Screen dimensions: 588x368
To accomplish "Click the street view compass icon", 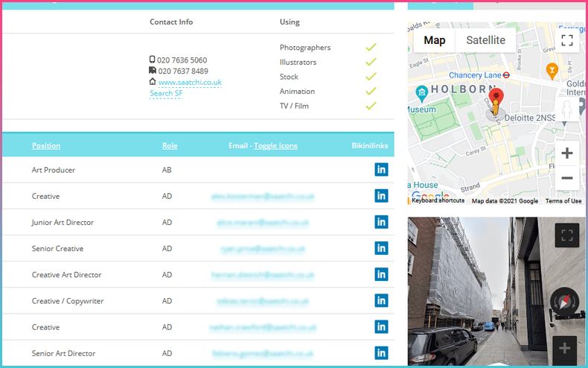I will coord(564,301).
